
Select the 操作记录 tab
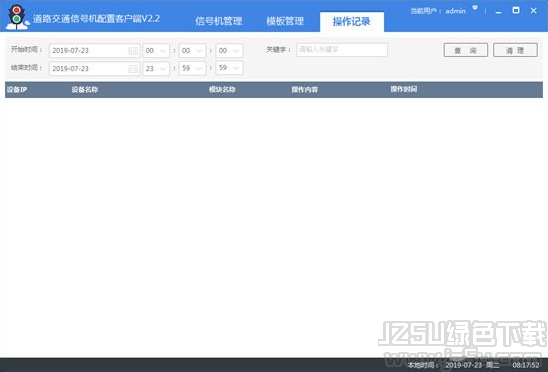coord(352,22)
